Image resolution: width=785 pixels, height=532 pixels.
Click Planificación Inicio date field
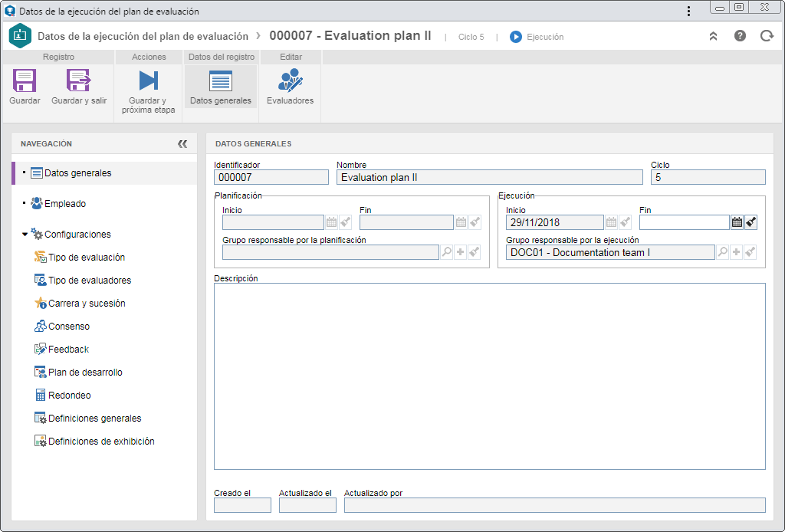[273, 222]
